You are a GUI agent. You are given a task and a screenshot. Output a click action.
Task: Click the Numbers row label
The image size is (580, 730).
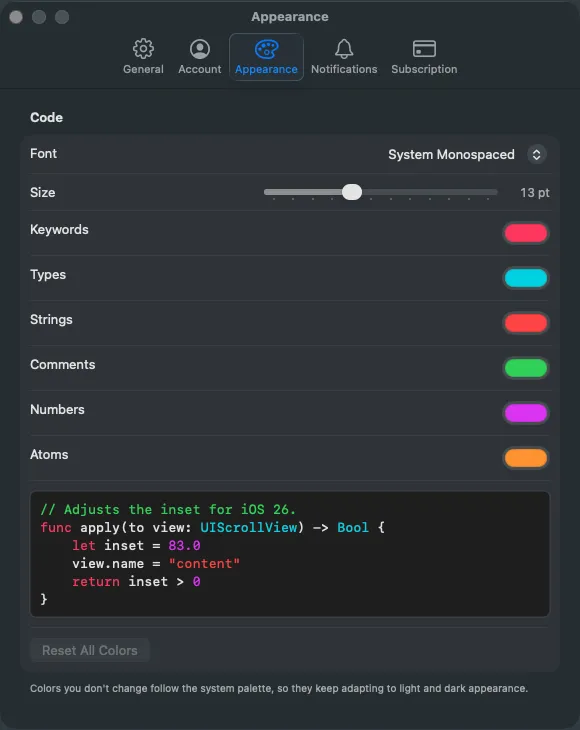[x=57, y=410]
